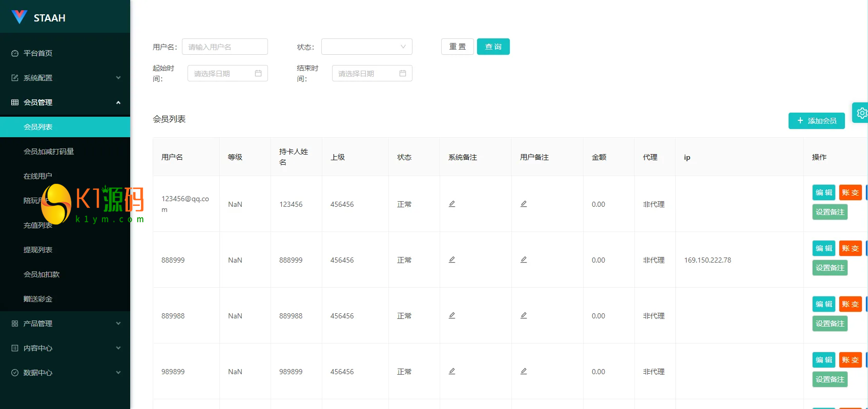Click 编辑 for user 989899

(x=824, y=360)
